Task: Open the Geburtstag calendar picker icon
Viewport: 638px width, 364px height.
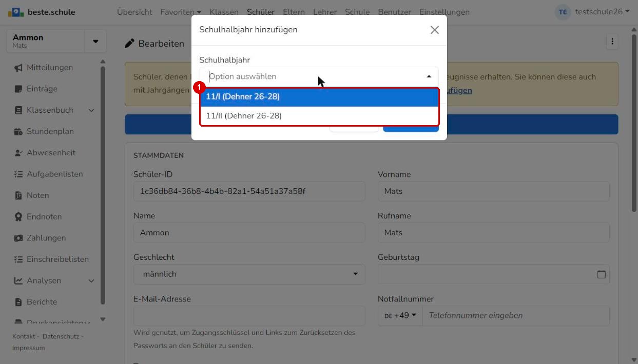Action: pos(602,274)
